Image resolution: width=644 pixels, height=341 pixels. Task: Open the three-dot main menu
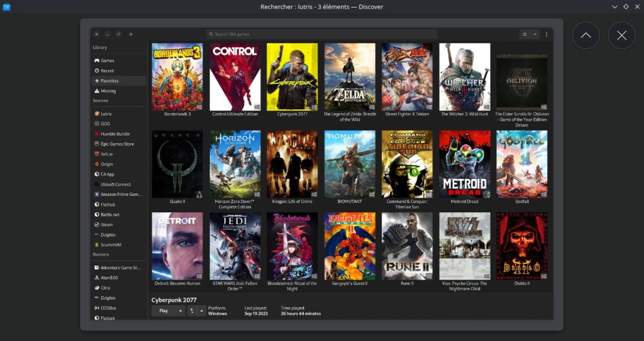click(547, 35)
